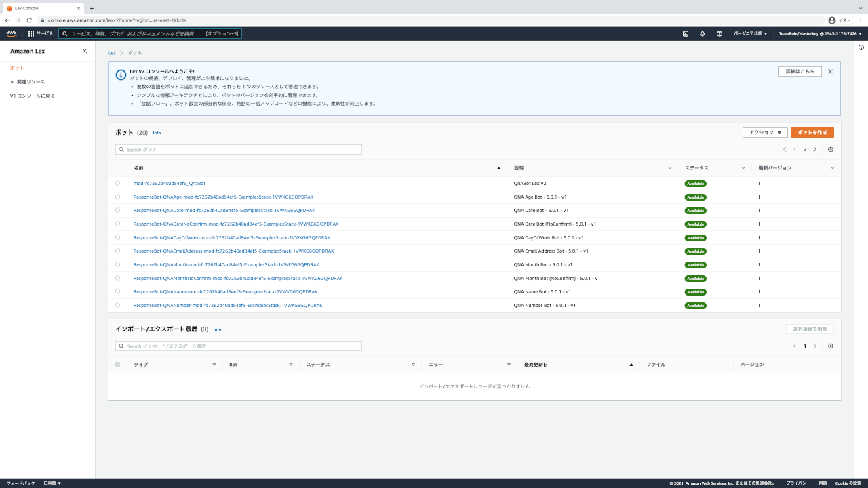Open the AWS CloudShell terminal icon
This screenshot has height=488, width=868.
point(686,33)
